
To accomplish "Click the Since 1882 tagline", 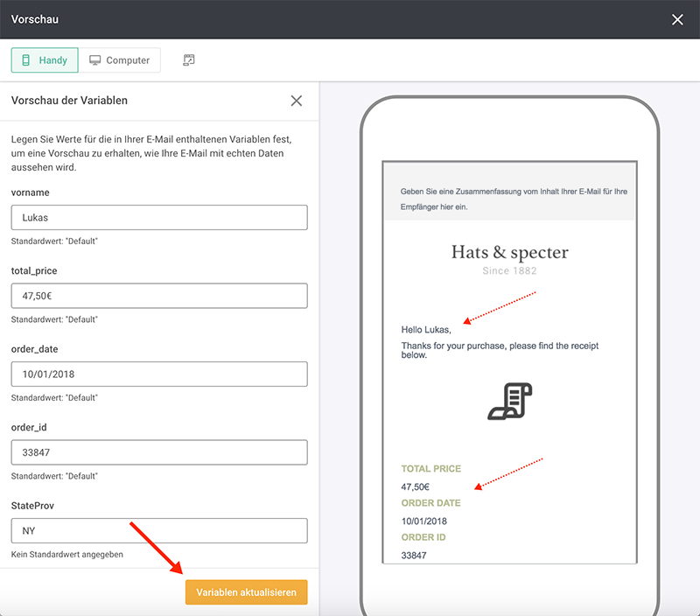I will 509,271.
